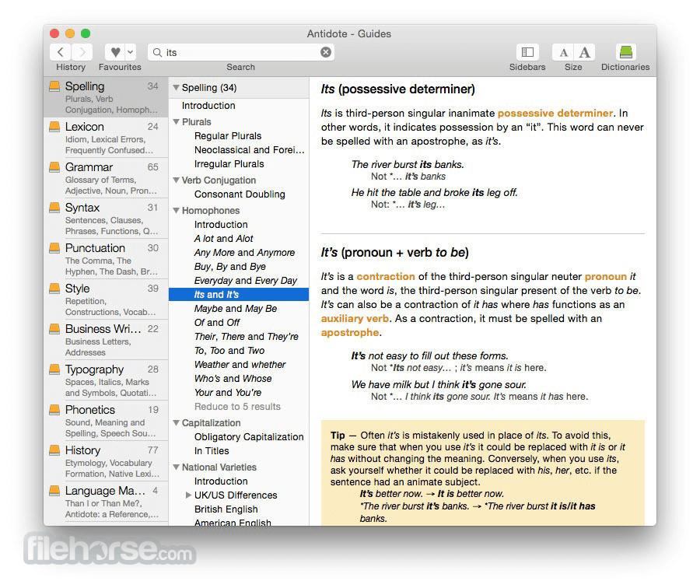Select the Style guide
Viewport: 700px width, 588px height.
point(106,299)
